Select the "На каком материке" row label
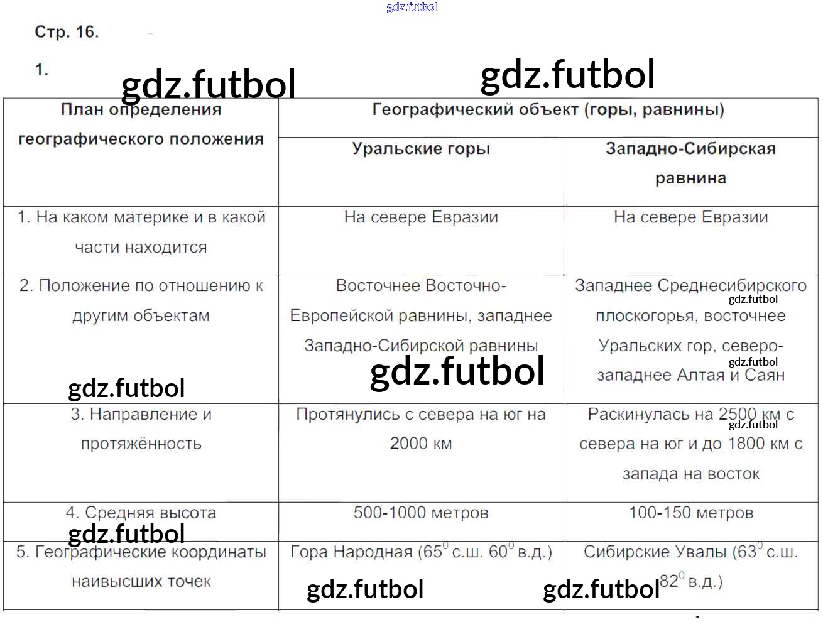823x644 pixels. tap(141, 232)
